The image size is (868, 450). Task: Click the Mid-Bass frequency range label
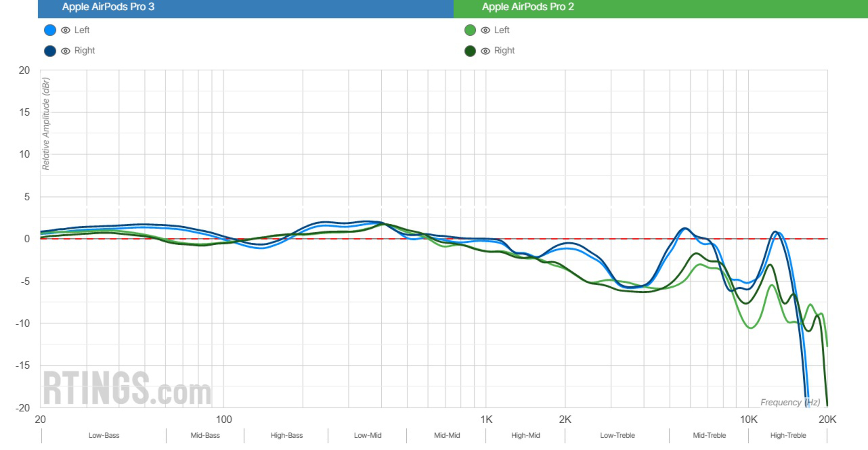205,435
